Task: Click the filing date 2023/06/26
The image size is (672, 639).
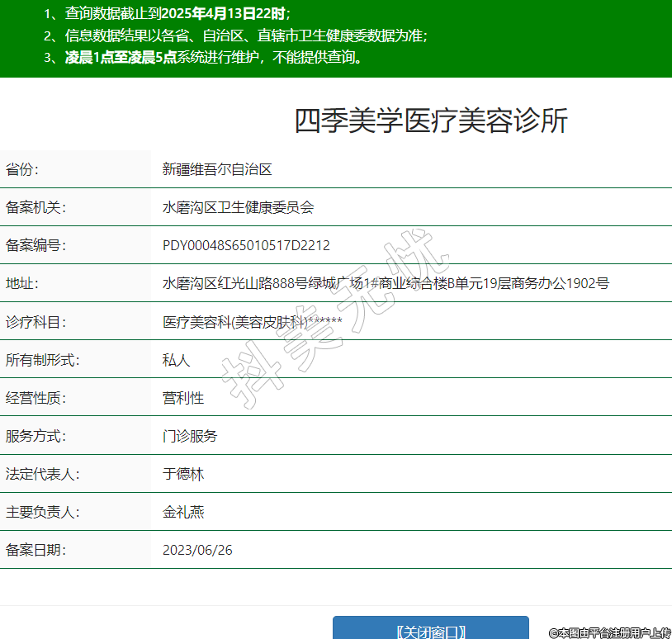Action: point(197,551)
